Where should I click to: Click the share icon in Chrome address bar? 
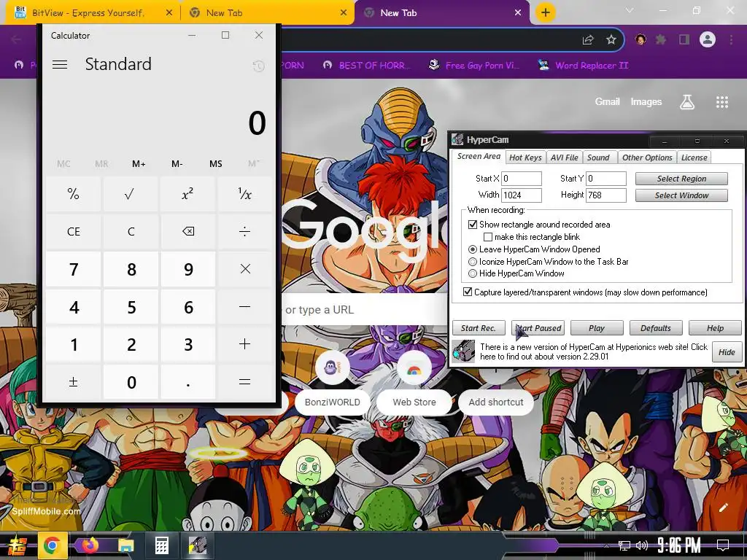point(588,40)
